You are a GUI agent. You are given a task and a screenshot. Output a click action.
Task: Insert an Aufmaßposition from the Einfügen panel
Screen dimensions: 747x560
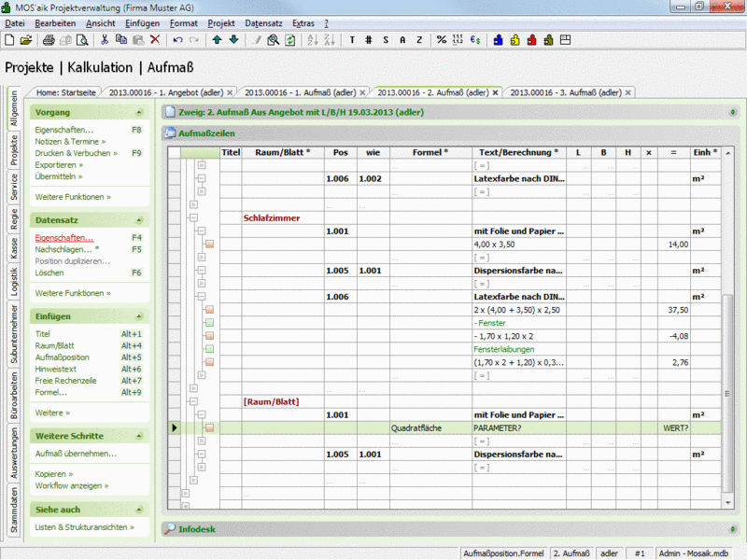[x=62, y=357]
